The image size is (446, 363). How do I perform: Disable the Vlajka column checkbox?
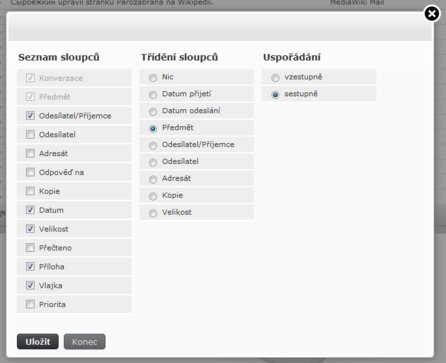[x=30, y=285]
